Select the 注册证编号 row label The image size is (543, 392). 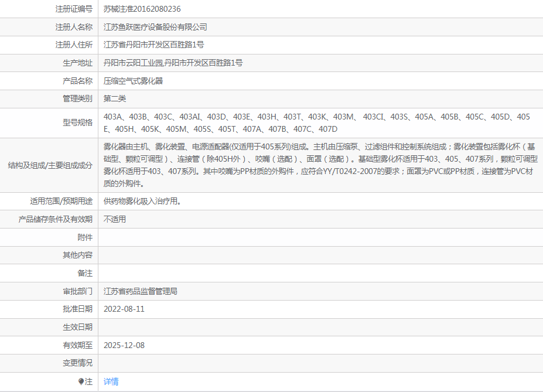tap(74, 9)
